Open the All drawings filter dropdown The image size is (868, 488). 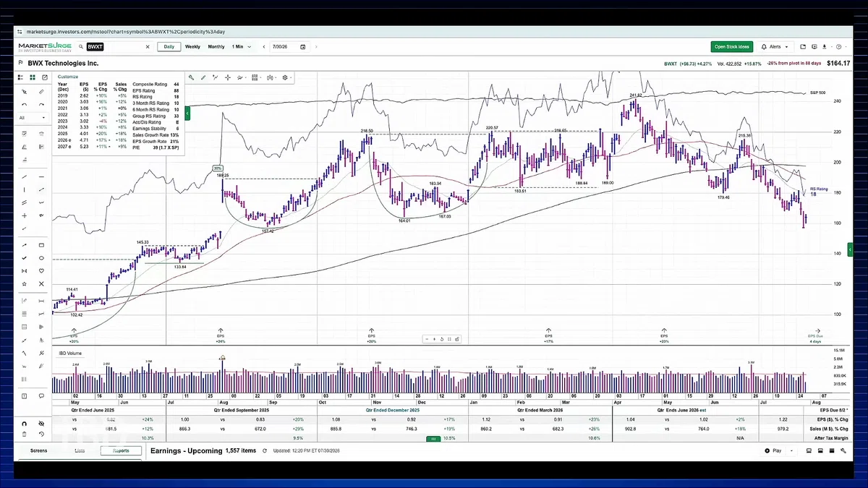coord(32,118)
